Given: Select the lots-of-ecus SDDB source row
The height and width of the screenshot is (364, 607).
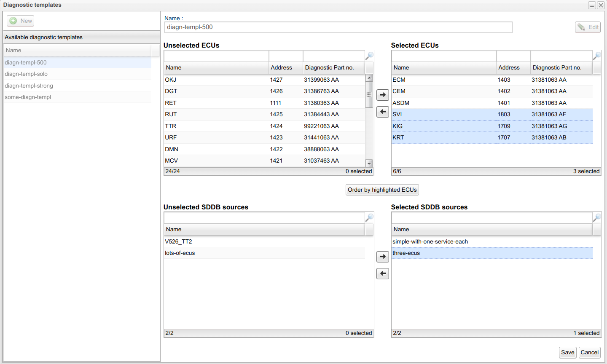Looking at the screenshot, I should [180, 253].
